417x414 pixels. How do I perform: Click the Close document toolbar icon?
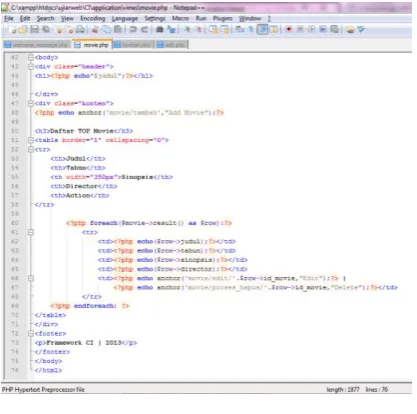pyautogui.click(x=59, y=30)
